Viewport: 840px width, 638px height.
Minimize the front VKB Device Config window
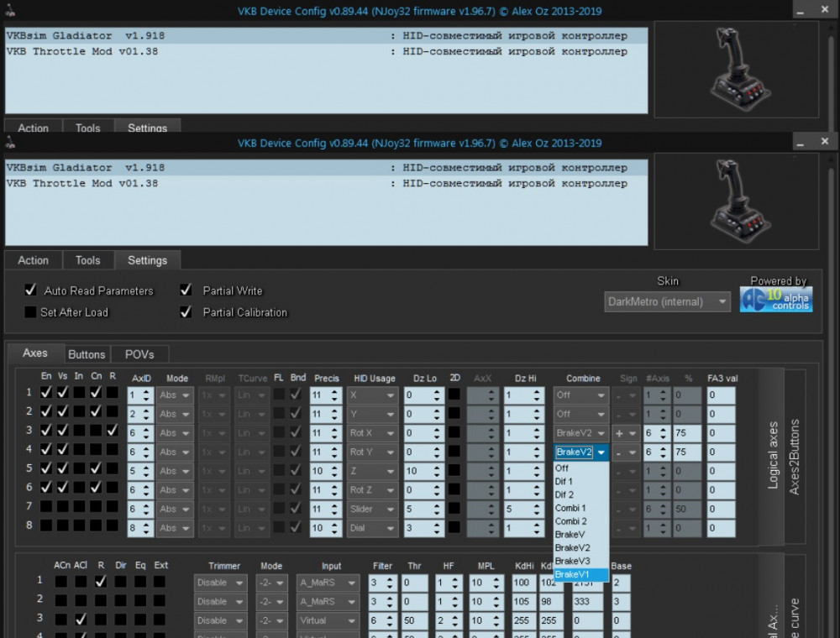[x=800, y=143]
